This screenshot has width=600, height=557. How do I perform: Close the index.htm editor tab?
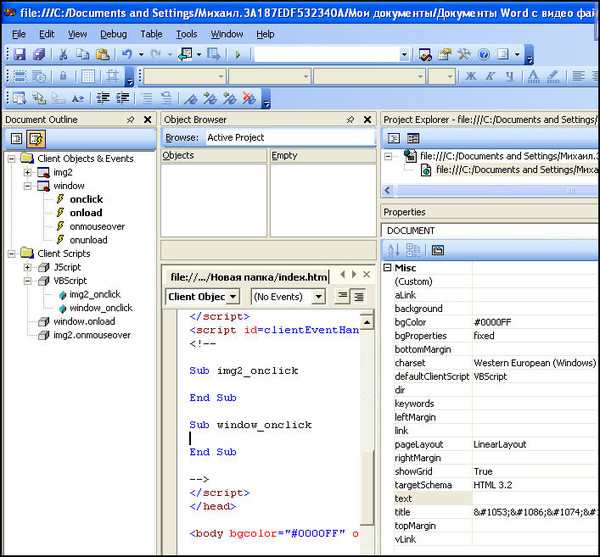coord(367,274)
